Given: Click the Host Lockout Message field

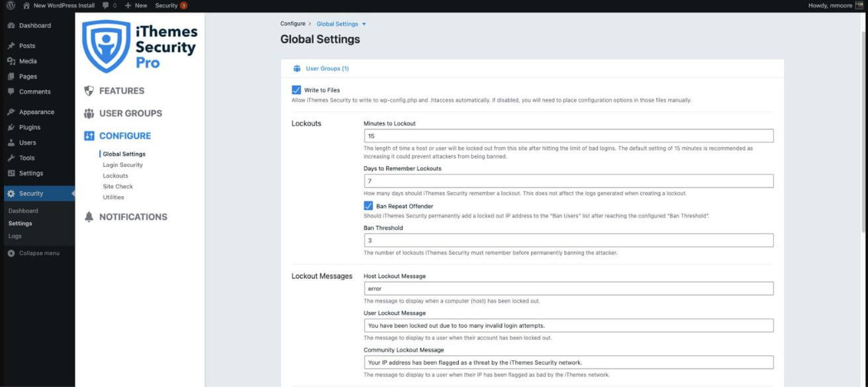Looking at the screenshot, I should point(569,288).
